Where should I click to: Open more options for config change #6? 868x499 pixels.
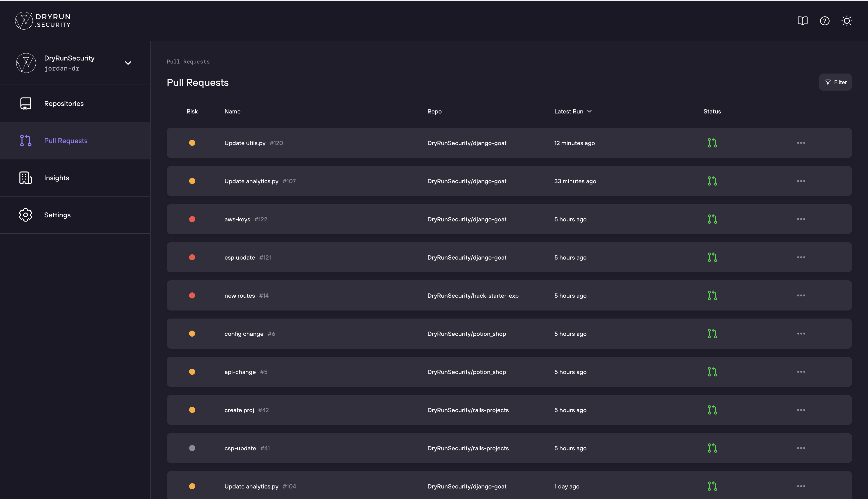801,334
